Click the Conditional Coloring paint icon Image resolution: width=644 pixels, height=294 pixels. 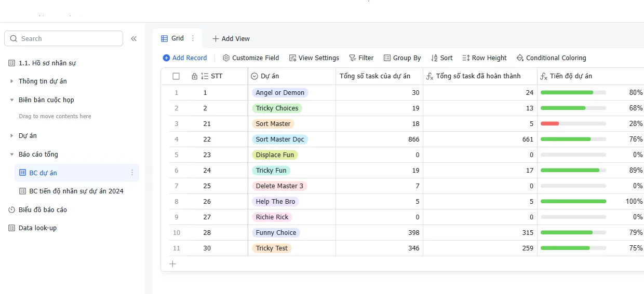(x=520, y=58)
